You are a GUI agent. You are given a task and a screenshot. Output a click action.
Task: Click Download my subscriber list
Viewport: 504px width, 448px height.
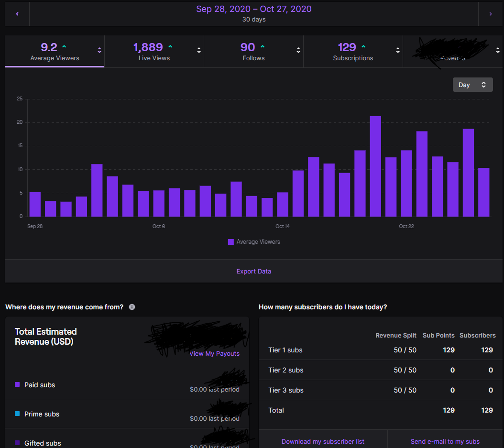click(323, 442)
